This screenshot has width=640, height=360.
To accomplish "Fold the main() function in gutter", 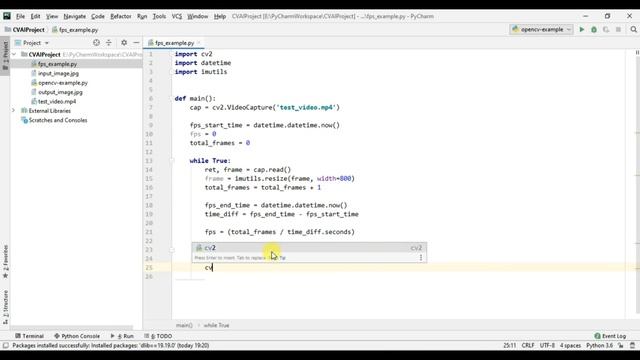I will click(172, 98).
